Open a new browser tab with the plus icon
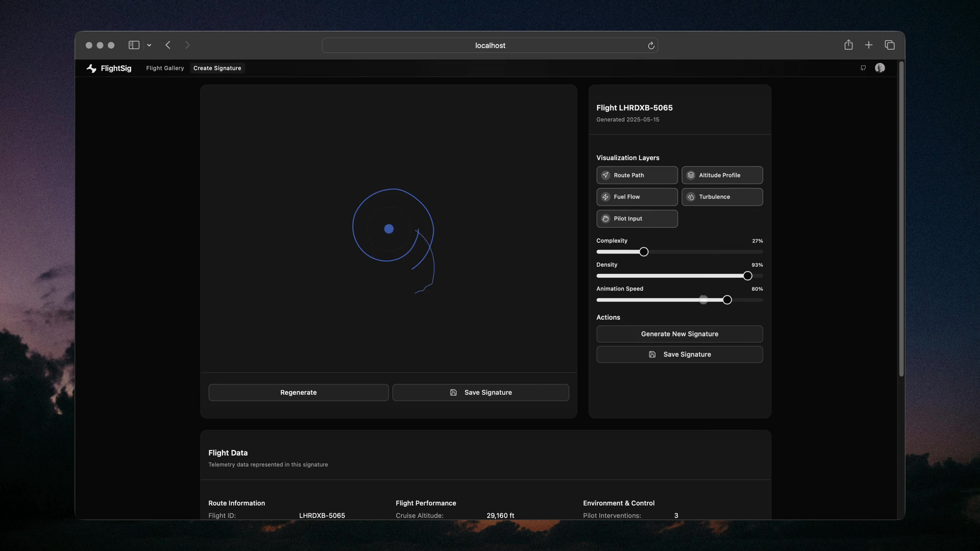 (869, 45)
